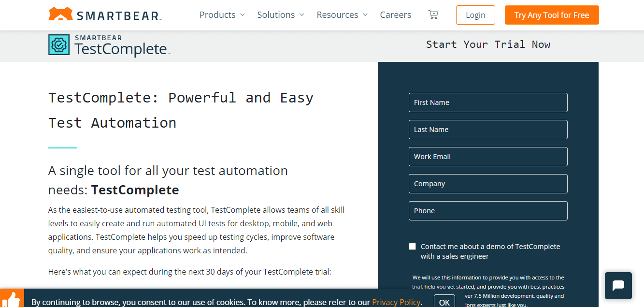Image resolution: width=644 pixels, height=307 pixels.
Task: Click the TestComplete gear logo icon
Action: (59, 44)
